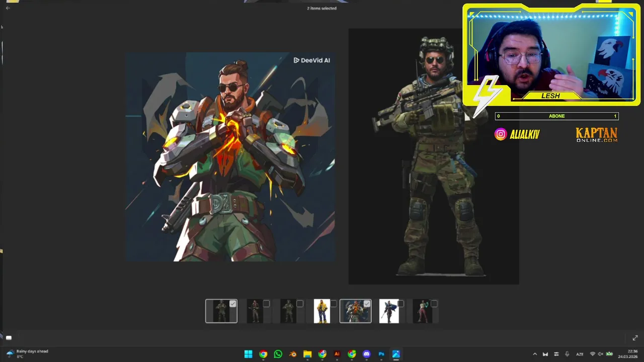
Task: Open Chrome icon between File Explorer and Illustrator
Action: [x=322, y=354]
